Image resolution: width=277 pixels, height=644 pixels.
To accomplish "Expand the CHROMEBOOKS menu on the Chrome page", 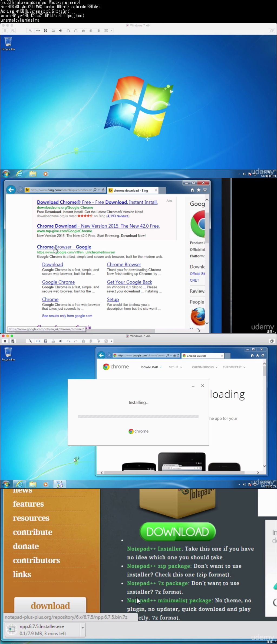I will click(x=205, y=367).
